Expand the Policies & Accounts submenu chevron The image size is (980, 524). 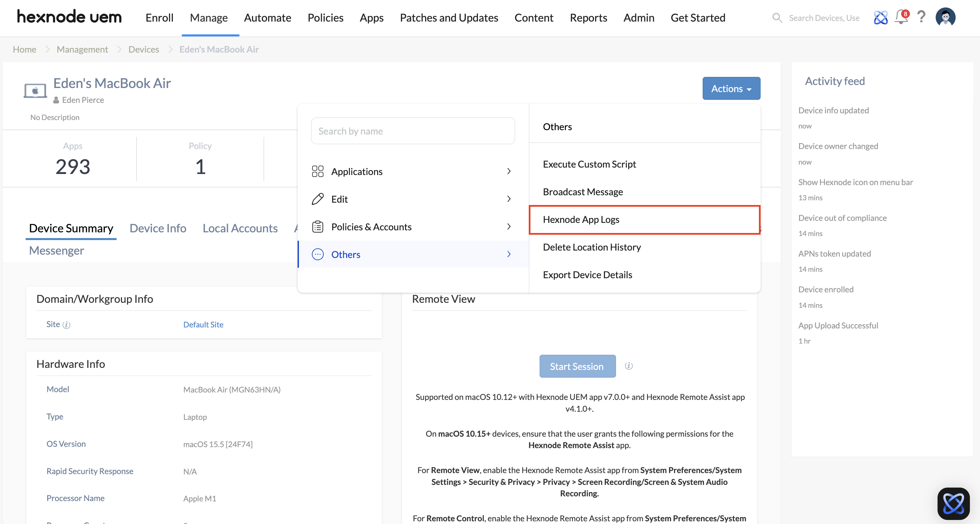coord(509,227)
